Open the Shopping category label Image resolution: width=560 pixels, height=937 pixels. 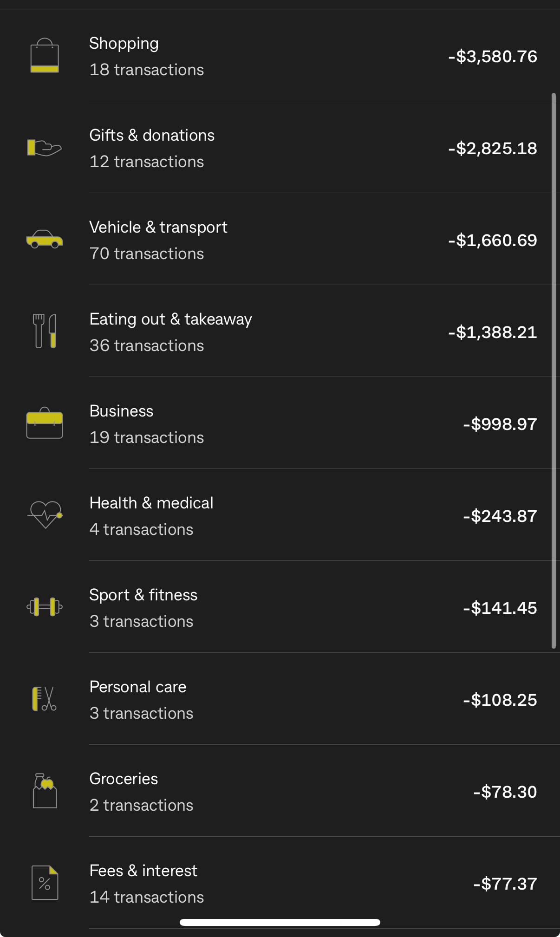(x=124, y=43)
